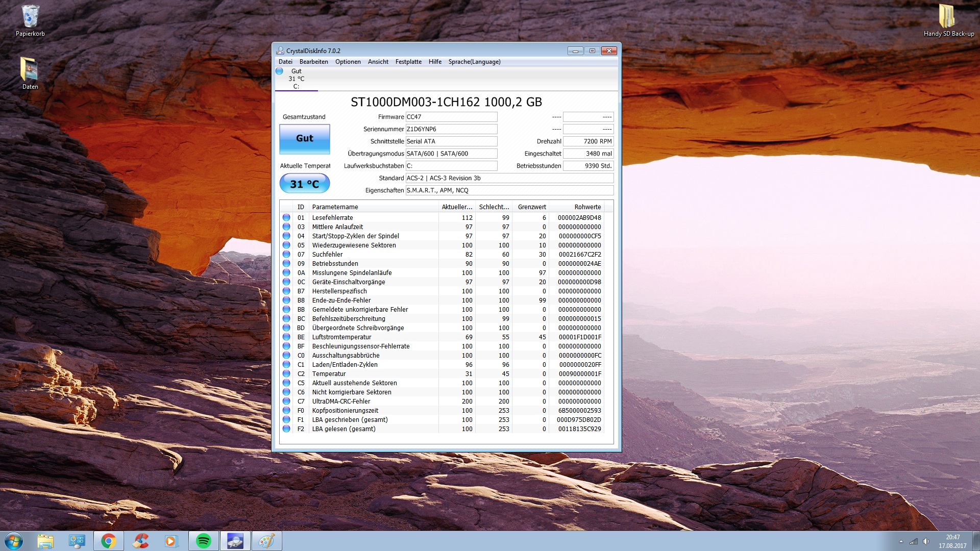This screenshot has height=551, width=980.
Task: Select the C: drive tab at top
Action: 296,79
